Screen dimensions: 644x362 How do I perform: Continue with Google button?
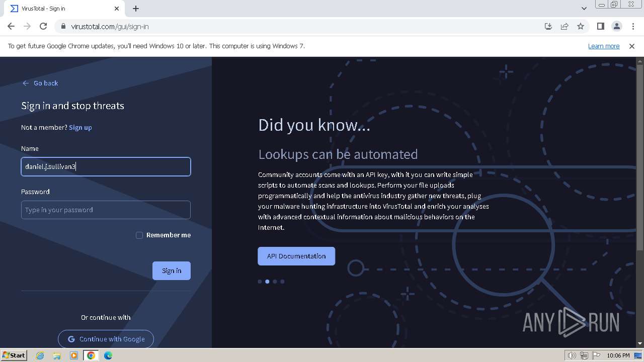tap(106, 339)
